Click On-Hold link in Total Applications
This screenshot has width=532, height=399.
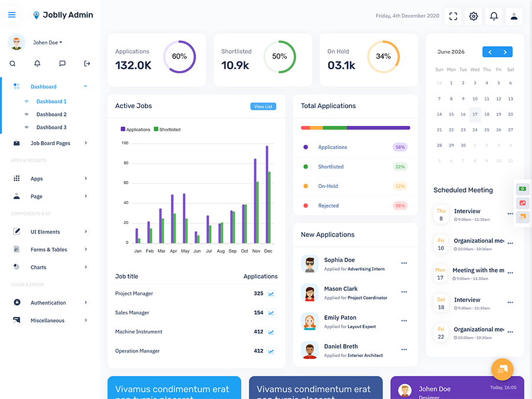click(327, 186)
